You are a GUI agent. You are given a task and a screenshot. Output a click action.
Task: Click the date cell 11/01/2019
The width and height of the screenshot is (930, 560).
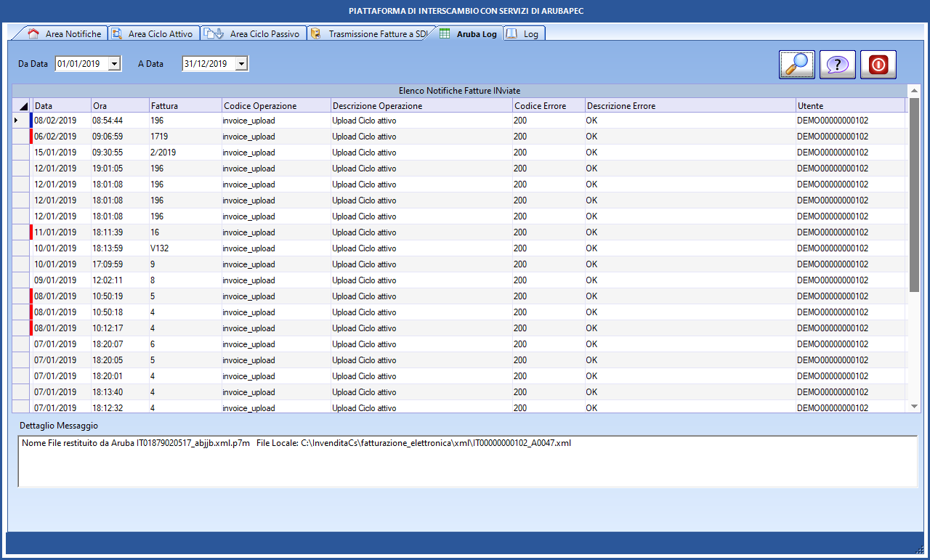pos(62,232)
